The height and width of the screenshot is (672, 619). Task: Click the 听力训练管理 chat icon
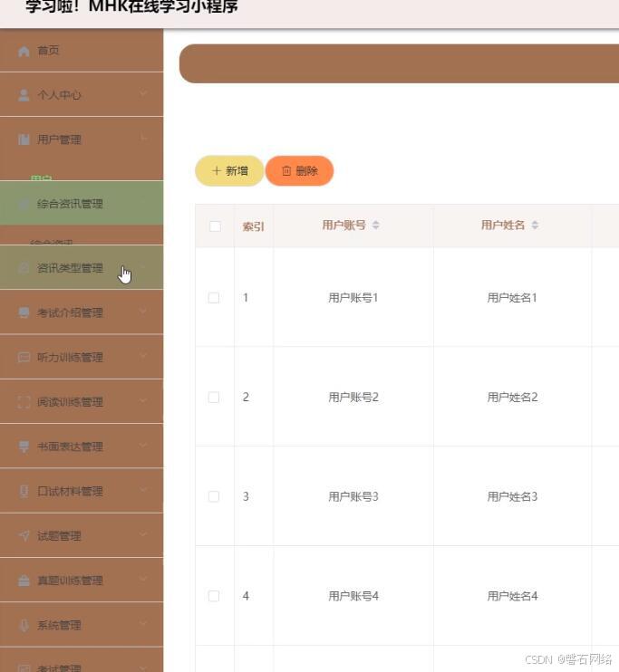(24, 358)
